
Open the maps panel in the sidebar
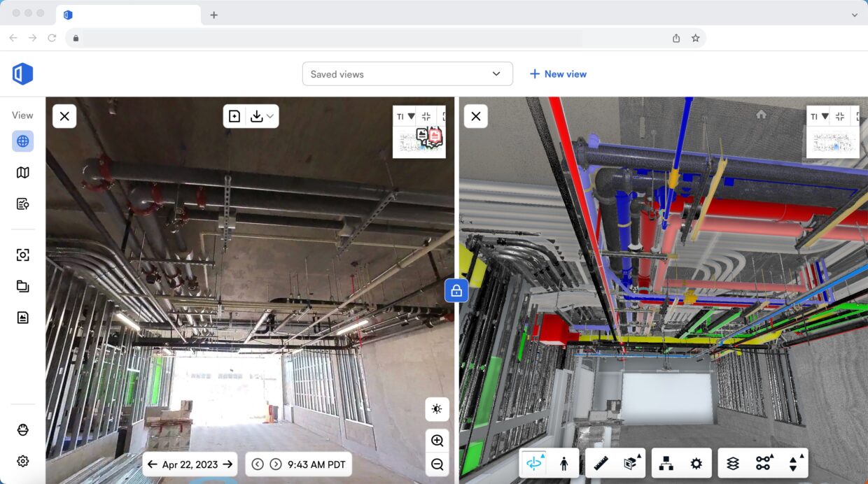[x=22, y=171]
